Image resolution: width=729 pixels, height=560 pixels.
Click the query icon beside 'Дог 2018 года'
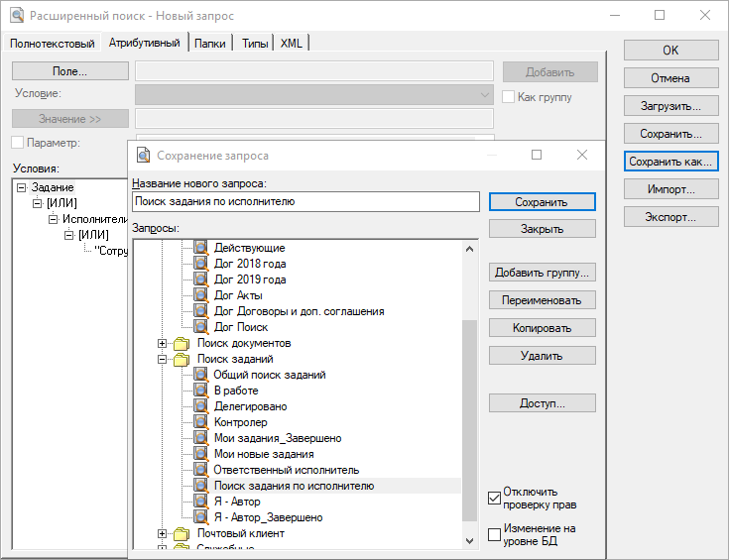pyautogui.click(x=201, y=264)
